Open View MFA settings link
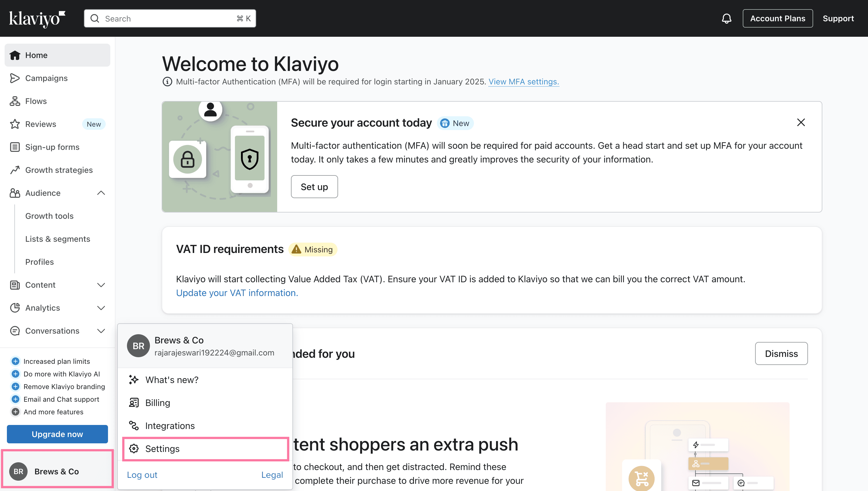Image resolution: width=868 pixels, height=491 pixels. click(x=523, y=82)
